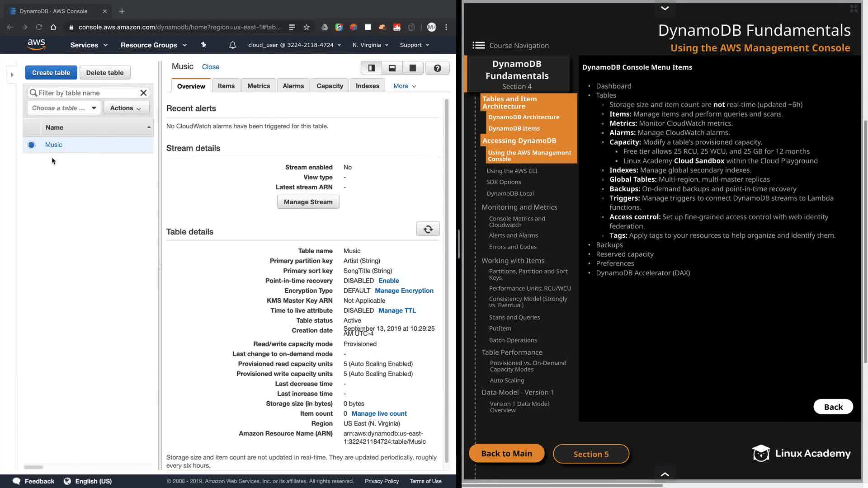Viewport: 868px width, 488px height.
Task: Open the Items tab
Action: [x=226, y=86]
